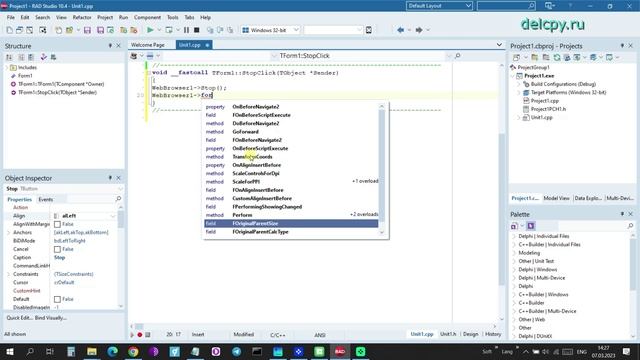The height and width of the screenshot is (360, 640).
Task: Pin the Structure panel
Action: click(110, 46)
